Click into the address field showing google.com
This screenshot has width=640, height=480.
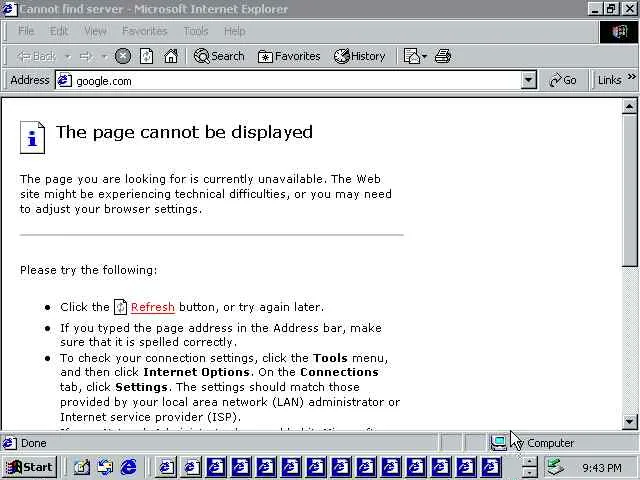coord(296,81)
